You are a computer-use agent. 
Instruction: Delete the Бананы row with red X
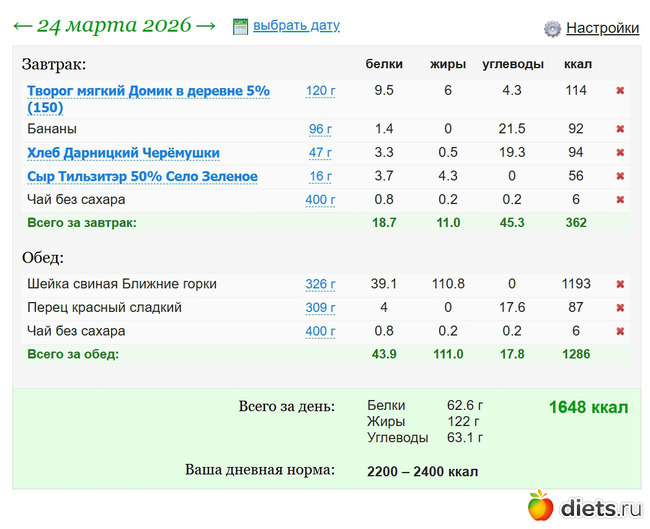620,129
